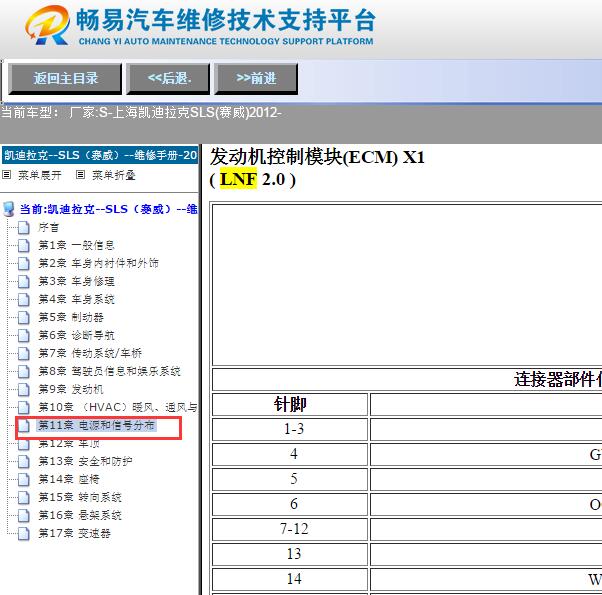Image resolution: width=602 pixels, height=595 pixels.
Task: Click the page icon beside 第8章
Action: click(24, 371)
